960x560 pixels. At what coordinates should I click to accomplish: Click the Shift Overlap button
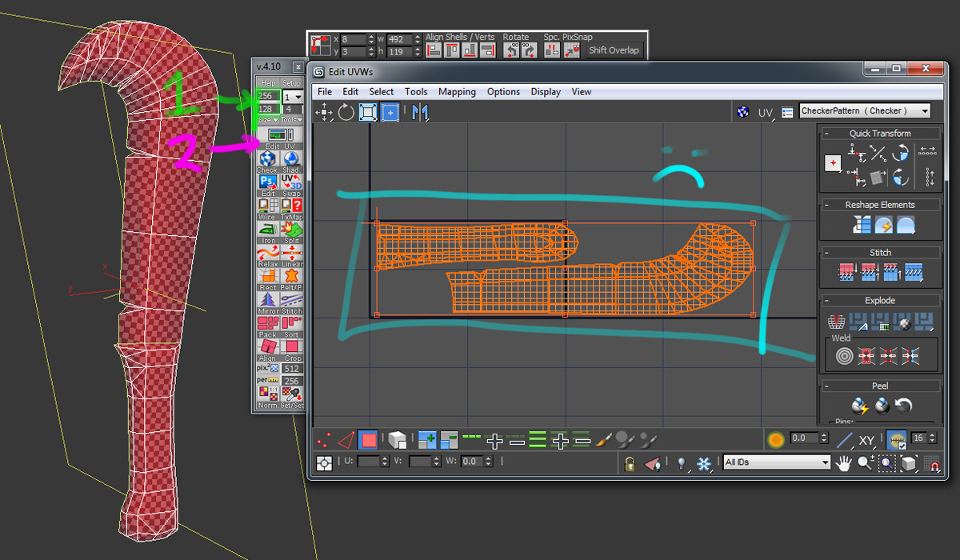[614, 50]
